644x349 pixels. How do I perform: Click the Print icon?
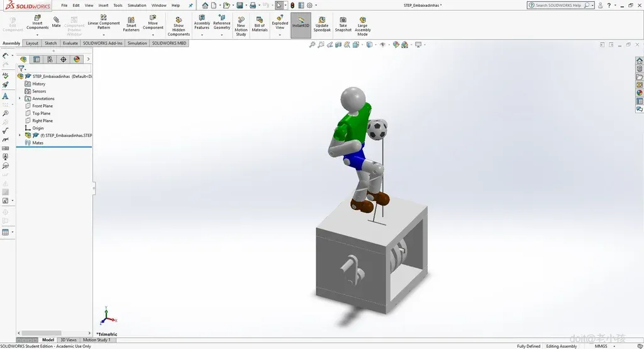pyautogui.click(x=253, y=5)
